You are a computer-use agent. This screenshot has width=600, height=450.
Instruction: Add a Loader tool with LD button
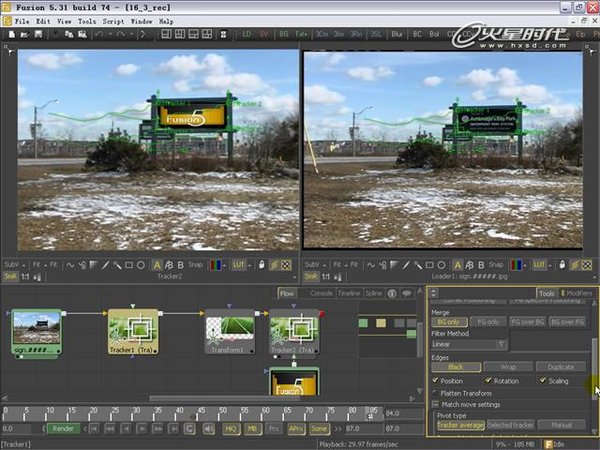tap(247, 34)
